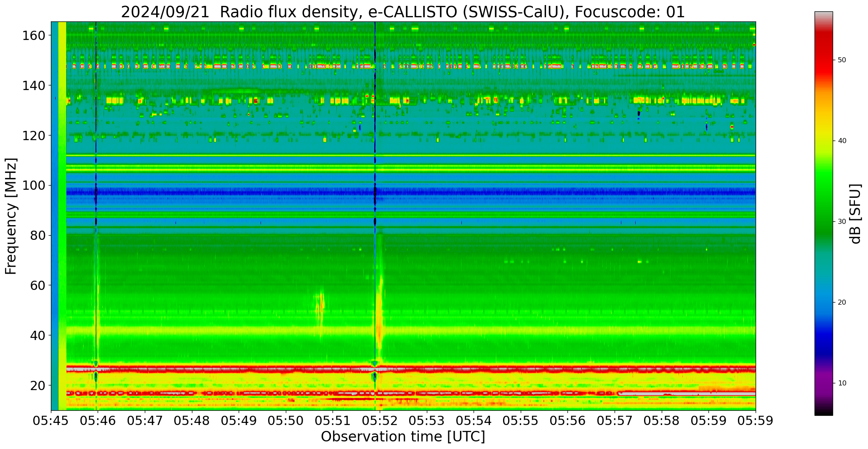Click the 'dB [SFU]' colorbar label
868x449 pixels.
pos(855,214)
